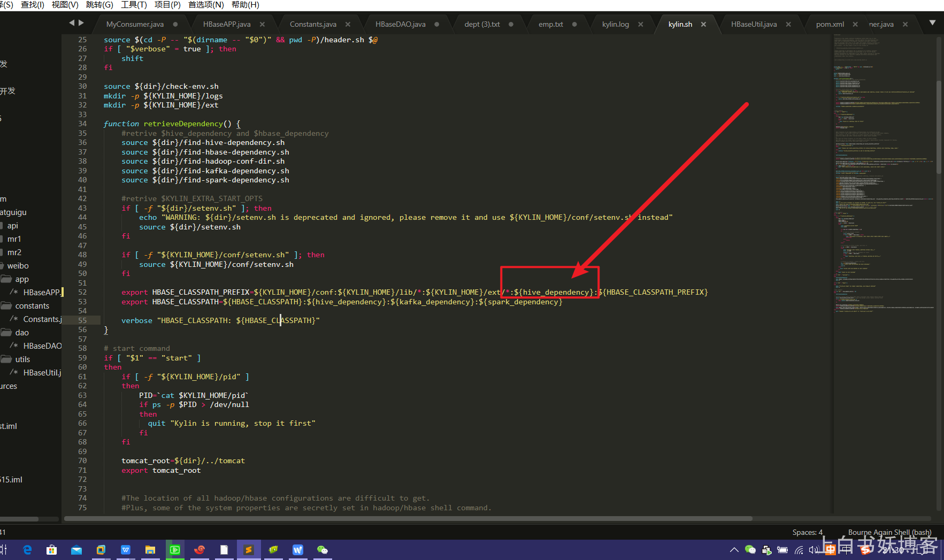Switch to the HBaseDAO.java tab

pyautogui.click(x=400, y=25)
